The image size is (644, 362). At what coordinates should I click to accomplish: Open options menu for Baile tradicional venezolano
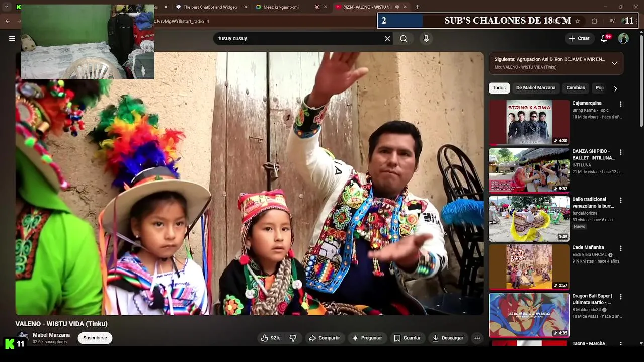[620, 200]
